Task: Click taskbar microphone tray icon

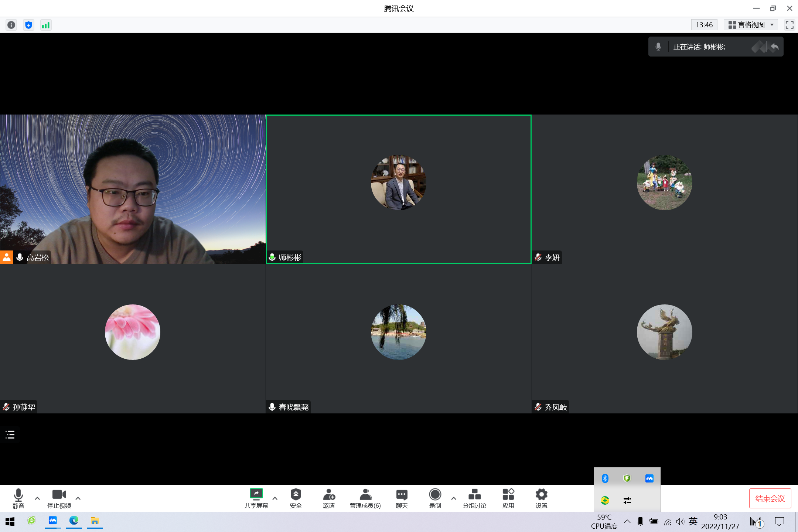Action: (x=640, y=521)
